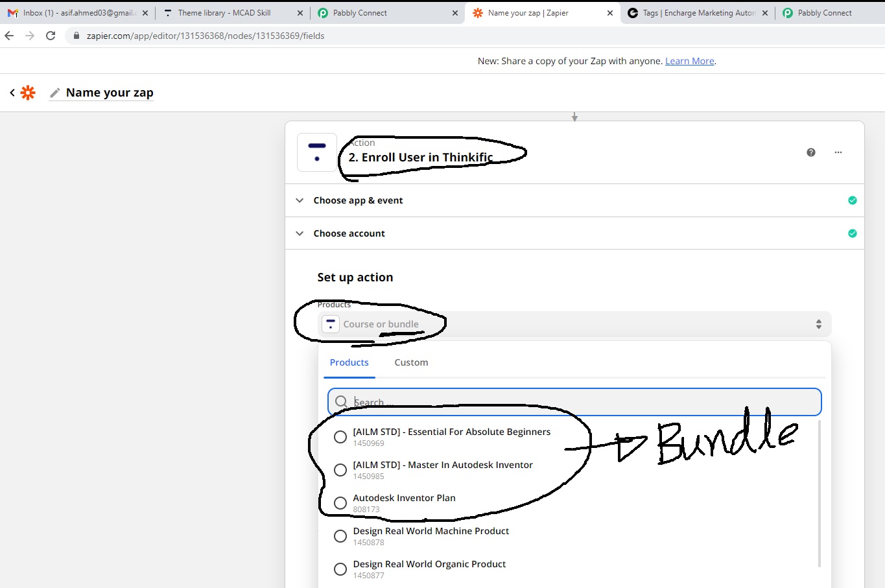
Task: Open the Course or bundle dropdown
Action: (x=574, y=324)
